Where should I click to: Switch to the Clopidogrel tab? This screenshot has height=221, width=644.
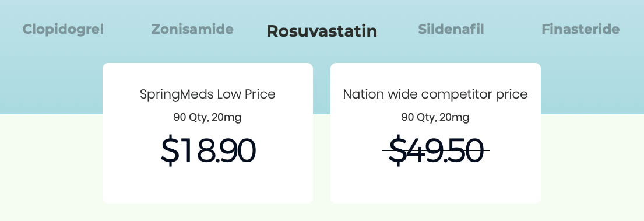point(63,30)
